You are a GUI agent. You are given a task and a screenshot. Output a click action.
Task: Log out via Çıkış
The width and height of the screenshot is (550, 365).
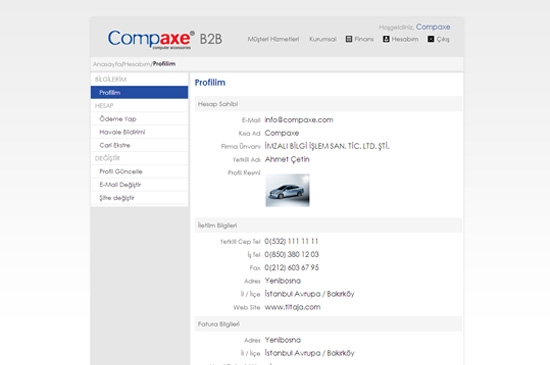pos(443,39)
